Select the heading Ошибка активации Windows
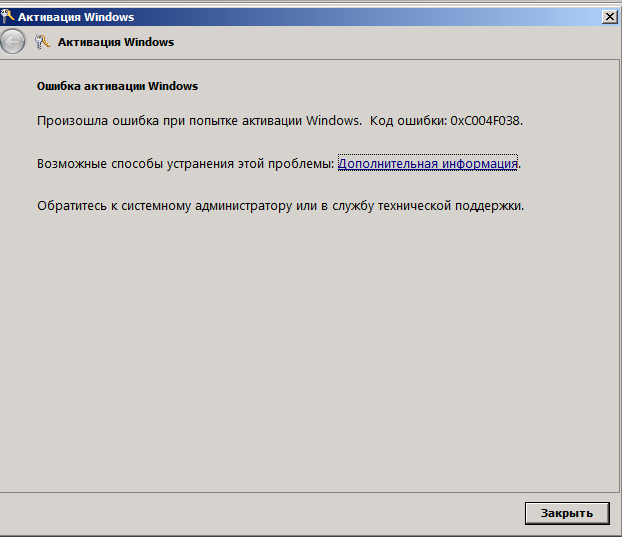This screenshot has width=622, height=538. (117, 86)
